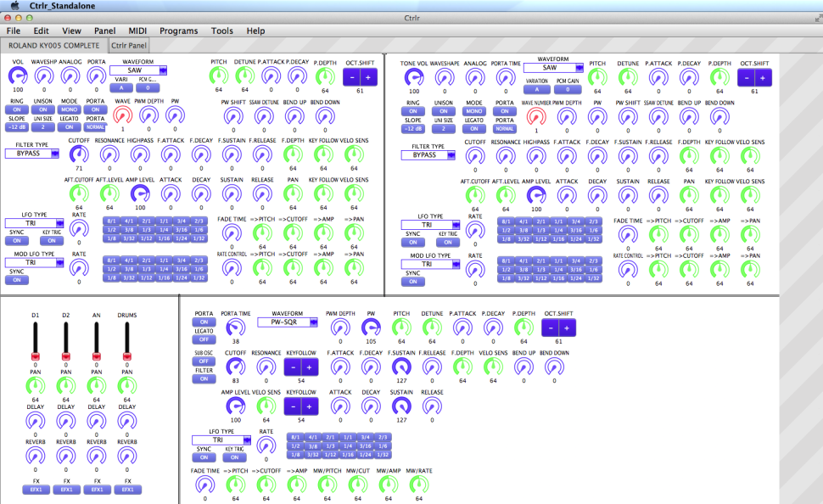
Task: Open LFO TYPE dropdown in analog panel
Action: pyautogui.click(x=221, y=440)
